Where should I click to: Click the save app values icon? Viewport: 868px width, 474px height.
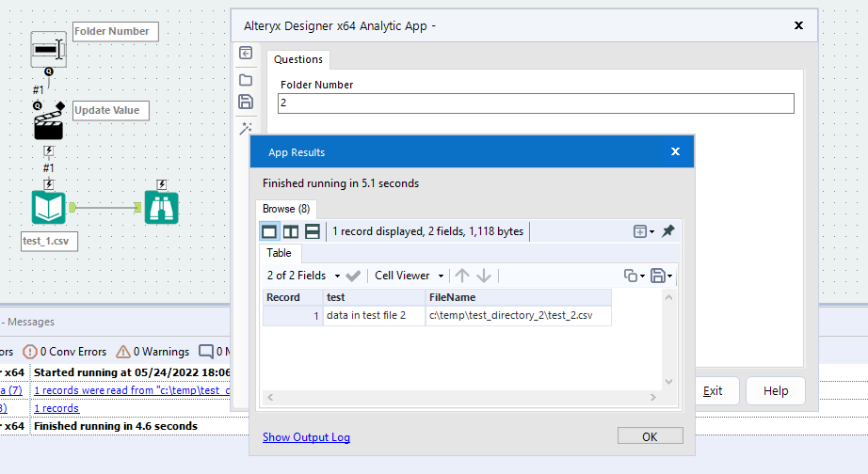coord(246,103)
